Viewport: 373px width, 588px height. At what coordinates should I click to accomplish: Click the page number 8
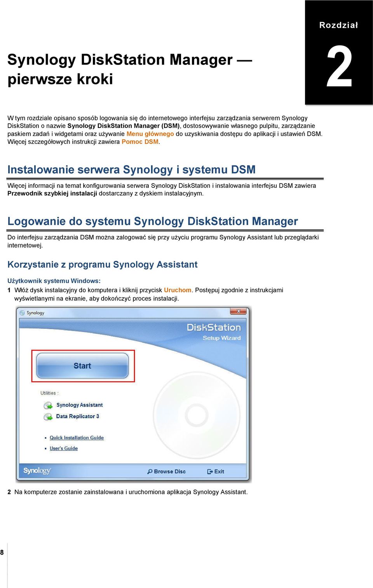tap(2, 552)
